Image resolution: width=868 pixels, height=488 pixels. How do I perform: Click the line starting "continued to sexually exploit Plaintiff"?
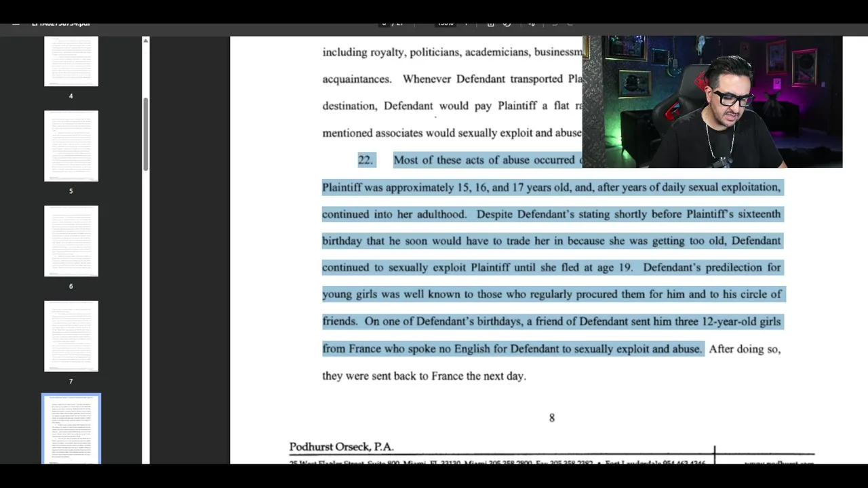coord(551,268)
